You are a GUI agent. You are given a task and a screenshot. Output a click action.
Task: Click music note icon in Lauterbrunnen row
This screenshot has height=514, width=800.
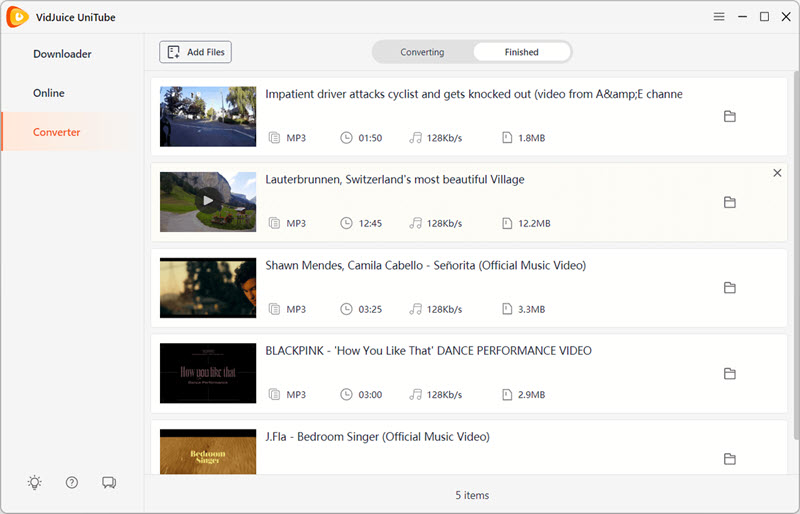pos(415,223)
